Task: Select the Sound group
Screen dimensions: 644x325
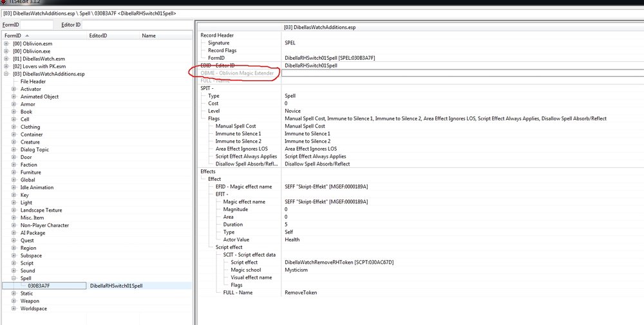Action: point(28,271)
